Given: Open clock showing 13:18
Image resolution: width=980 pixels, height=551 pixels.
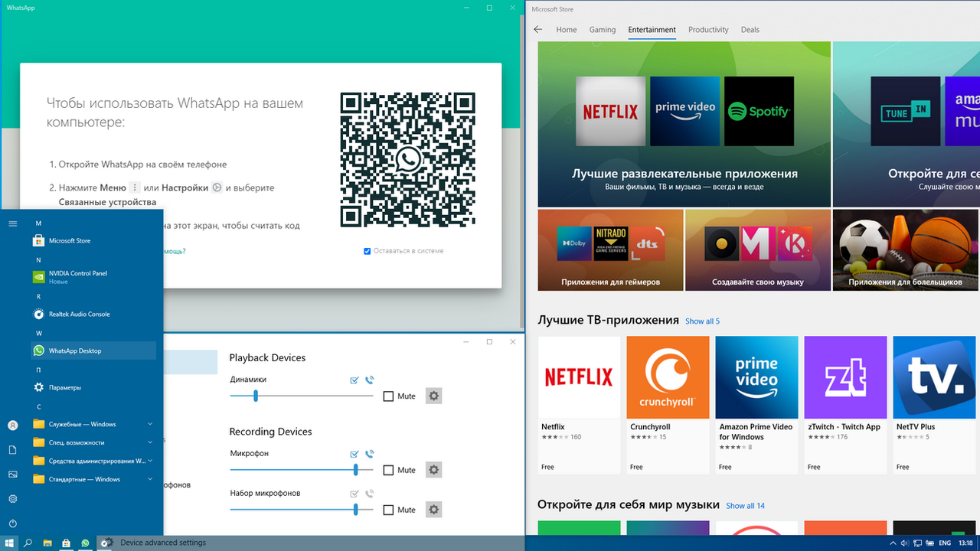Looking at the screenshot, I should coord(965,543).
